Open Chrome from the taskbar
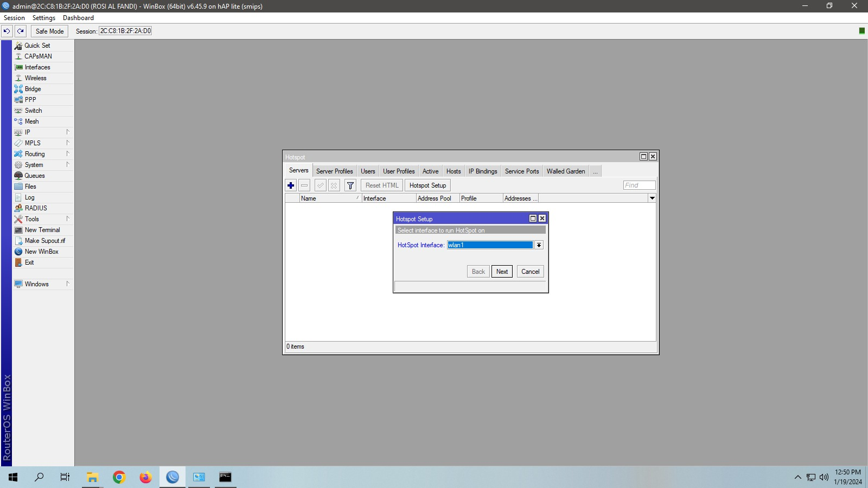The width and height of the screenshot is (868, 488). pos(119,477)
